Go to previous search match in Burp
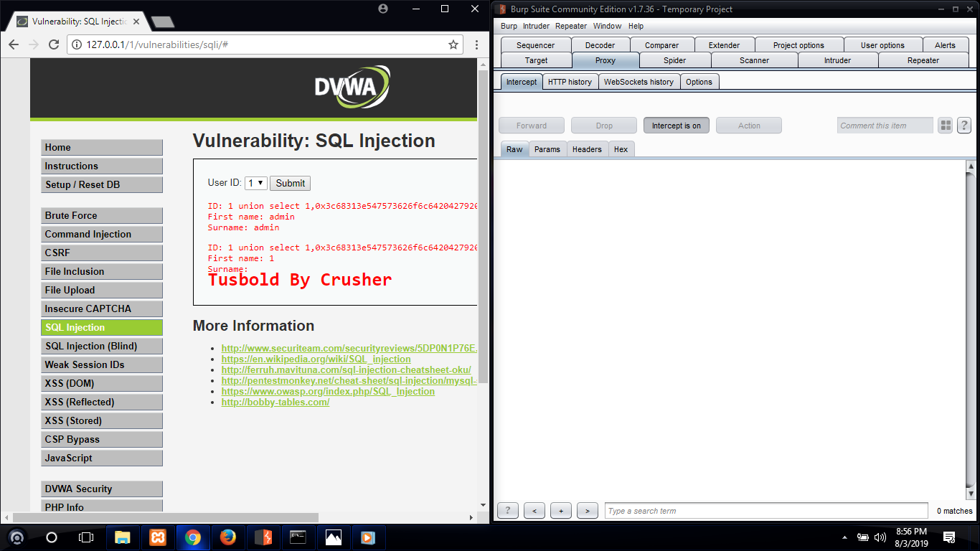980x551 pixels. (x=534, y=511)
